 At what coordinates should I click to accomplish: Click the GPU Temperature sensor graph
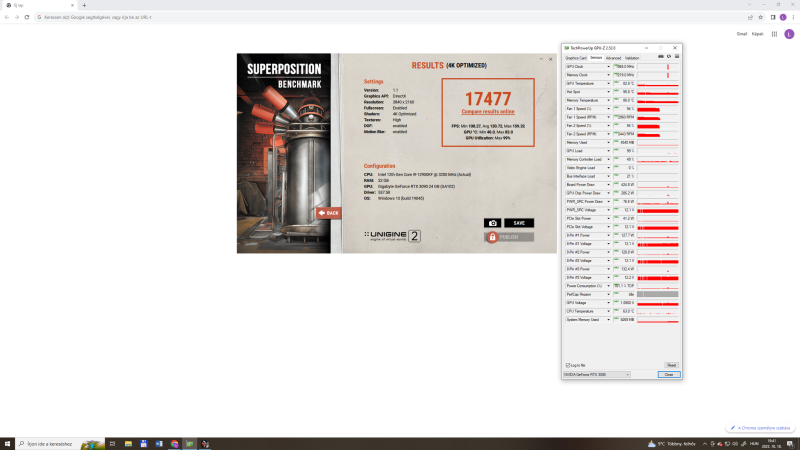658,84
